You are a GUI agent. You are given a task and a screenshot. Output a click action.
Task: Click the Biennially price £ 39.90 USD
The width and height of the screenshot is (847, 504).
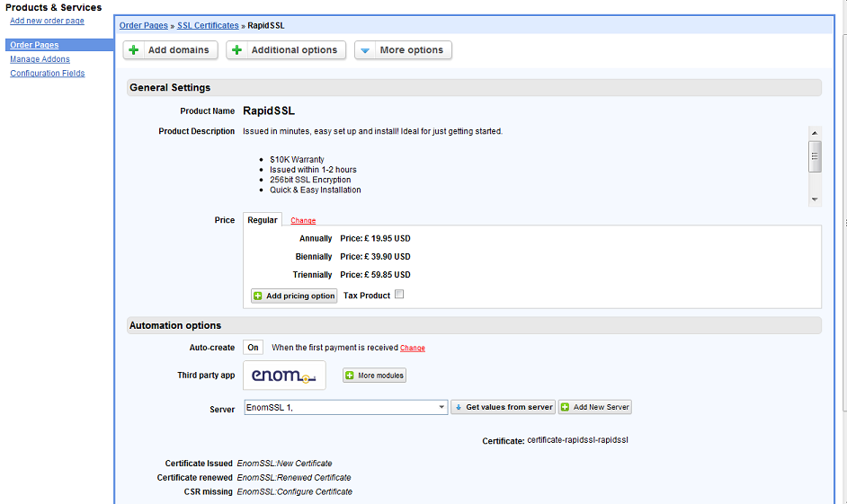click(376, 256)
